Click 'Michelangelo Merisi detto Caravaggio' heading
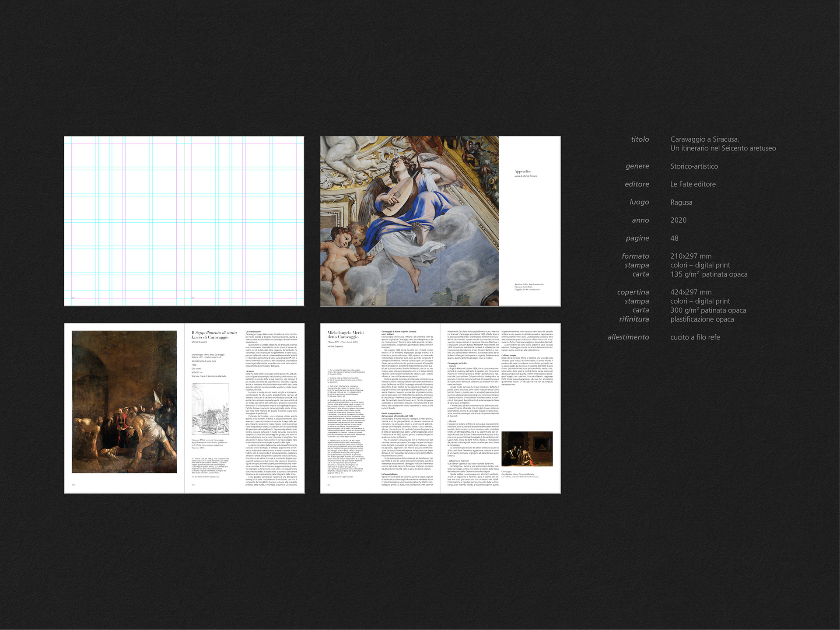The image size is (840, 630). (x=345, y=335)
